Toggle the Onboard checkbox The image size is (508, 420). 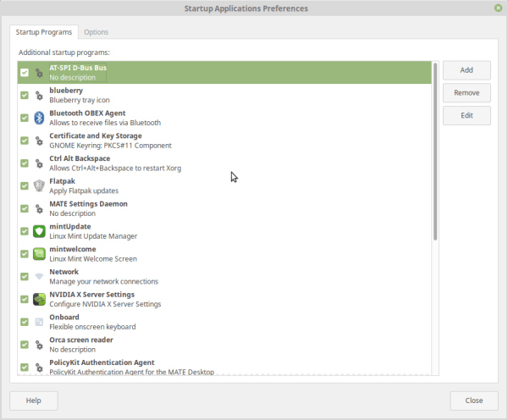[x=25, y=322]
